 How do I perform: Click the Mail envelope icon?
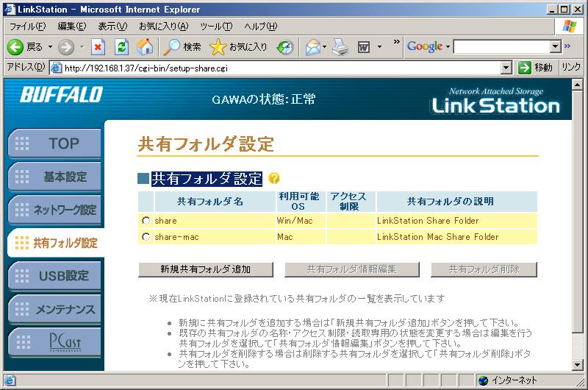coord(313,47)
